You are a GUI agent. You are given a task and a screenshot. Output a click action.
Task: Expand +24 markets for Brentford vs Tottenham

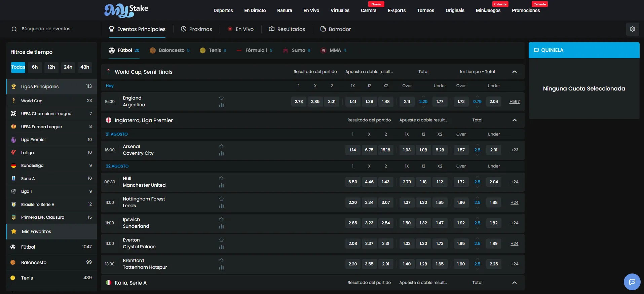[514, 264]
